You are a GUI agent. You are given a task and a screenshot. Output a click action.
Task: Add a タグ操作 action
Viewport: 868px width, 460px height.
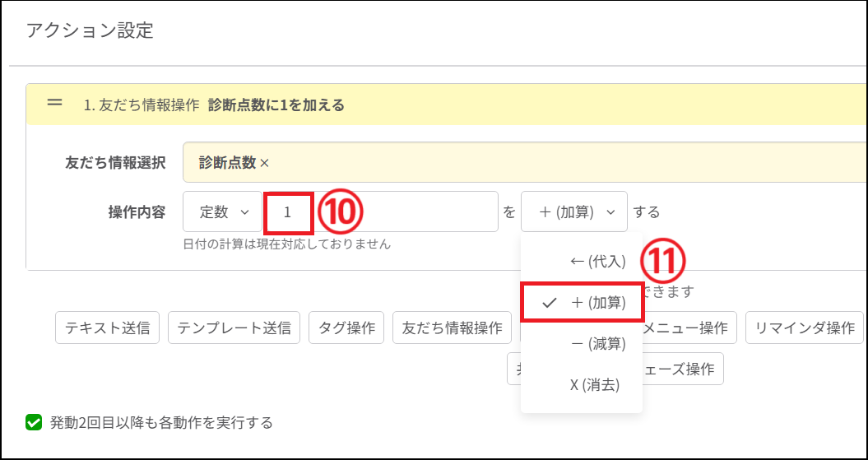pos(346,328)
